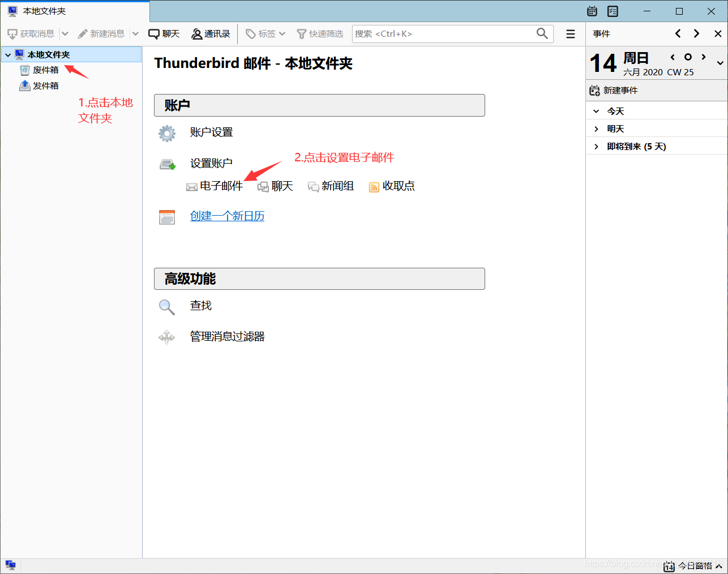The height and width of the screenshot is (574, 728).
Task: Click the date number 14
Action: coord(603,63)
